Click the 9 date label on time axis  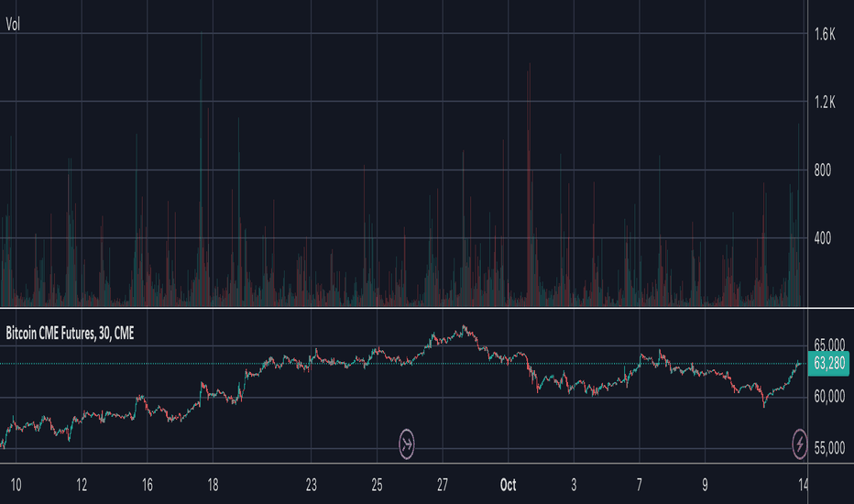[x=705, y=485]
